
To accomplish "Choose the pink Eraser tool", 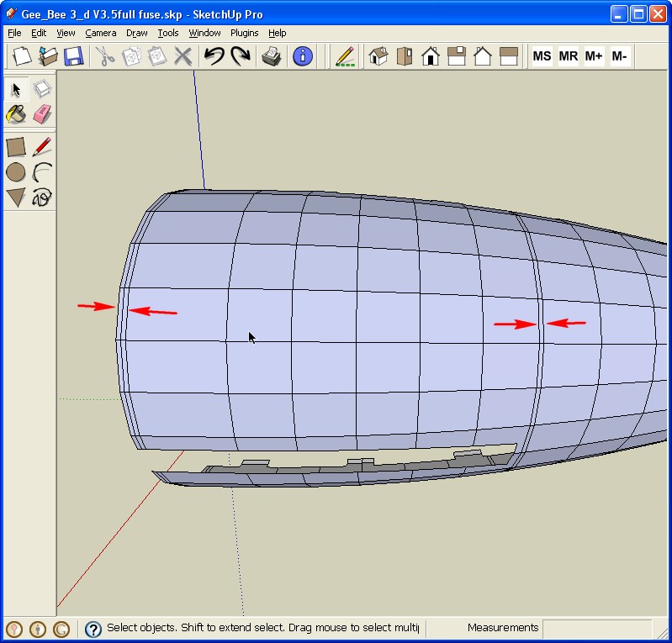I will click(41, 113).
